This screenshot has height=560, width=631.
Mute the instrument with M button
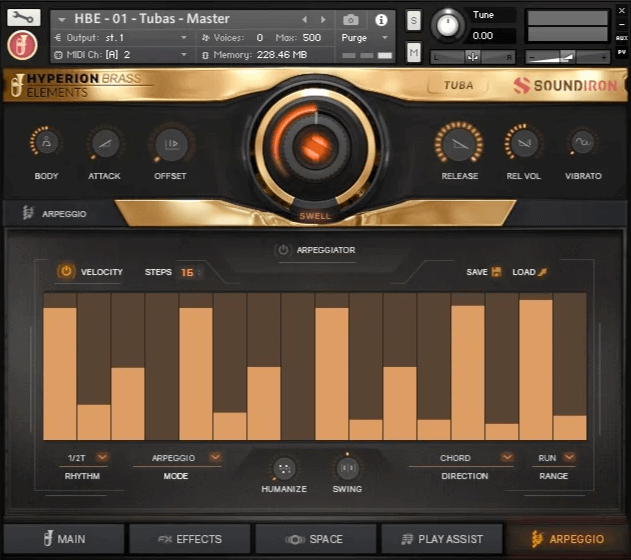414,52
